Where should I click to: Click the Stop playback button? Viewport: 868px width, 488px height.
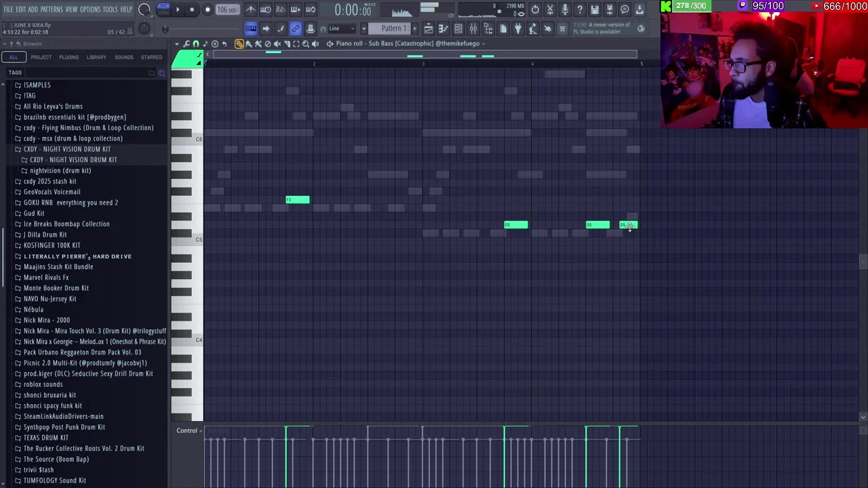pyautogui.click(x=192, y=9)
